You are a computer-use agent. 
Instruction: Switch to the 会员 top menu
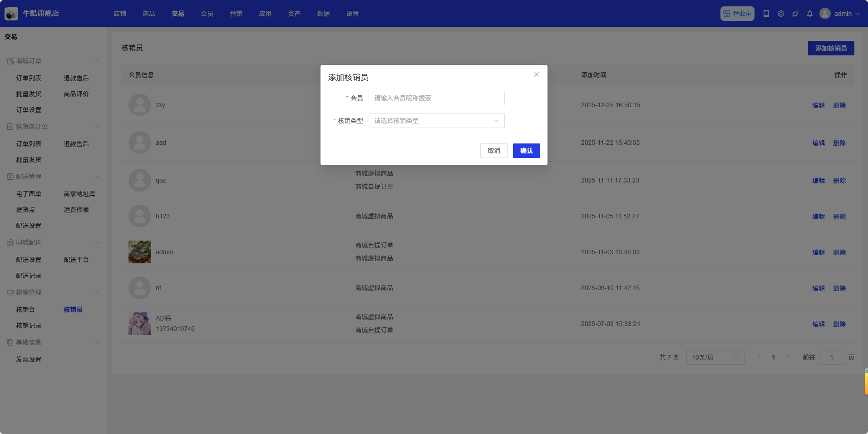tap(207, 14)
